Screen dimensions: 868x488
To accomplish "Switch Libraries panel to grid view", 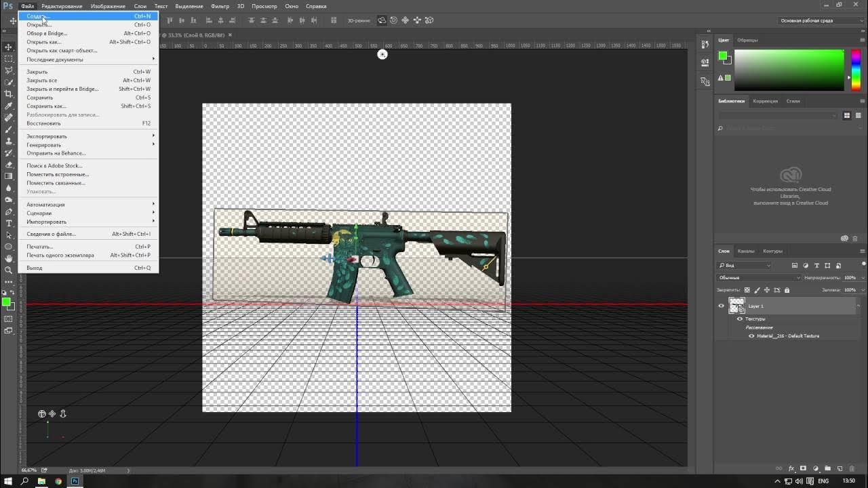I will tap(847, 116).
